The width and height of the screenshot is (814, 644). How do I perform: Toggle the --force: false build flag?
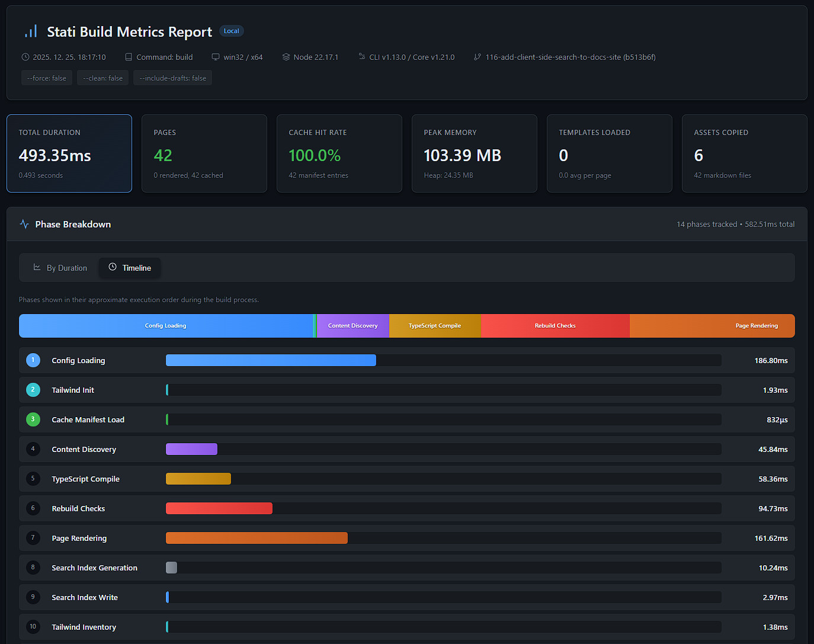point(46,78)
